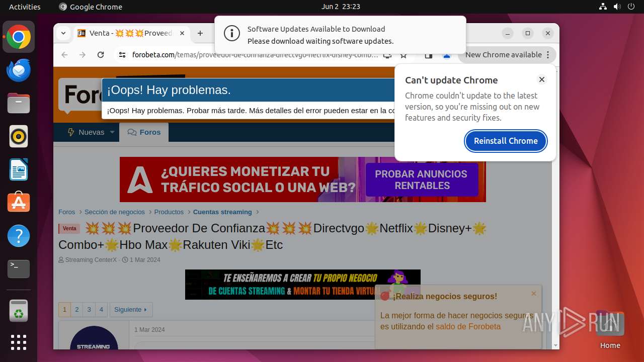
Task: Open the Files manager in dock
Action: pos(19,103)
